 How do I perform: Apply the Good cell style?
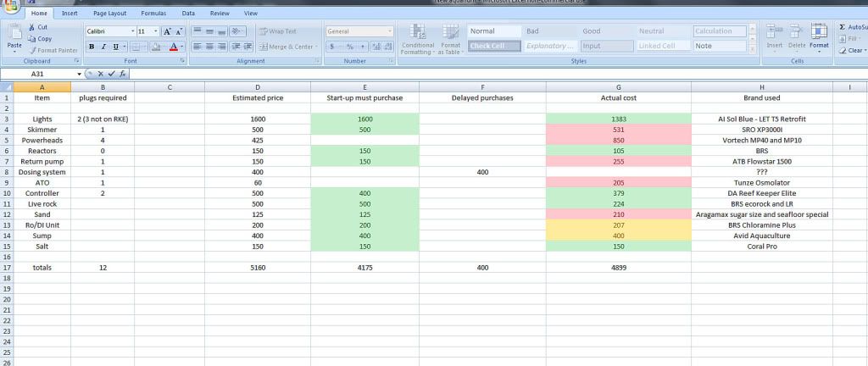click(607, 31)
